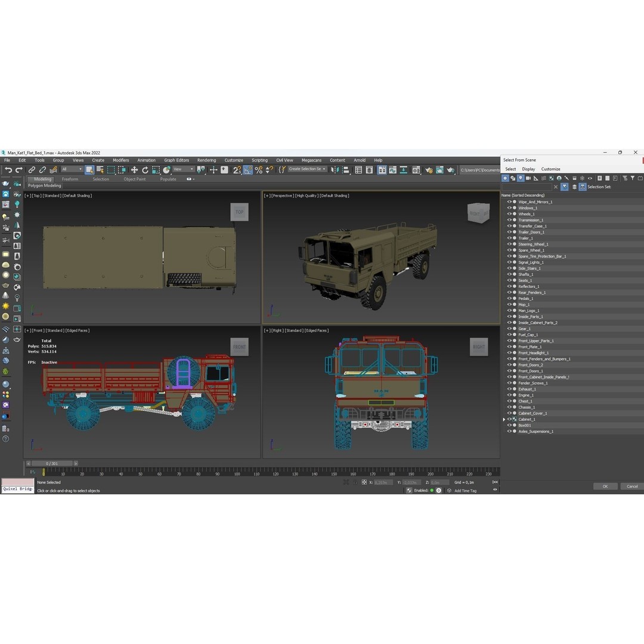Activate the Unlink Selection tool
644x644 pixels.
[x=42, y=170]
